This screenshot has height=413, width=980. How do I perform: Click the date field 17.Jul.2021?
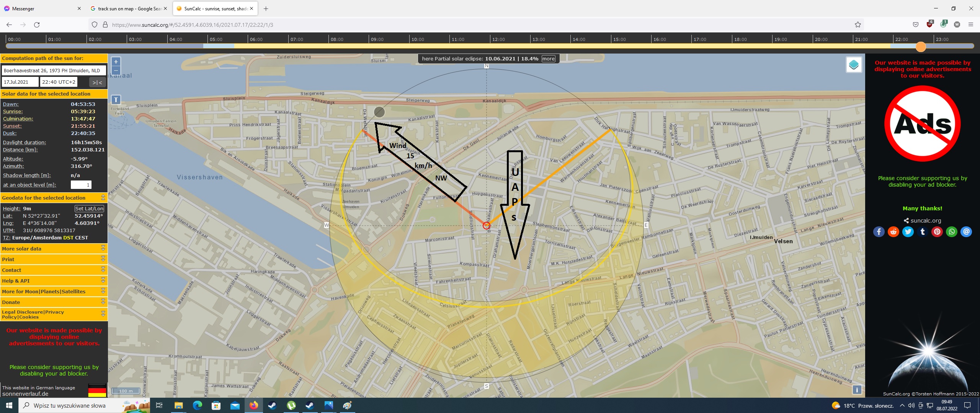[20, 82]
